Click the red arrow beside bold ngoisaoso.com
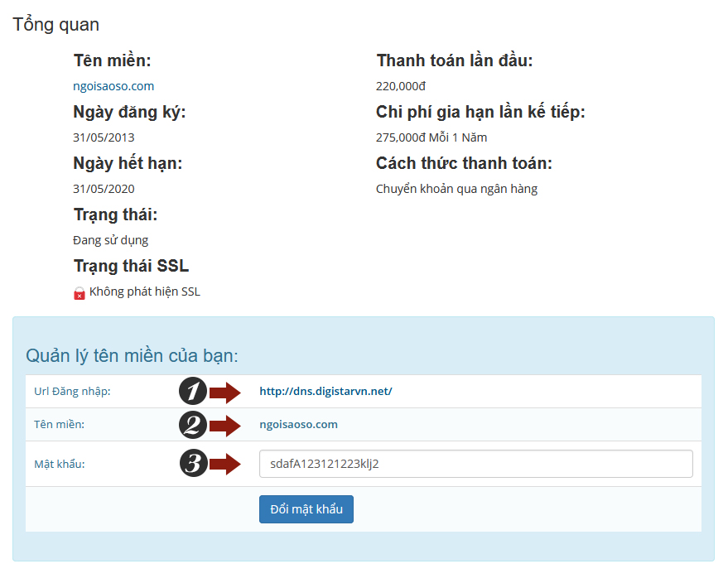 coord(224,425)
